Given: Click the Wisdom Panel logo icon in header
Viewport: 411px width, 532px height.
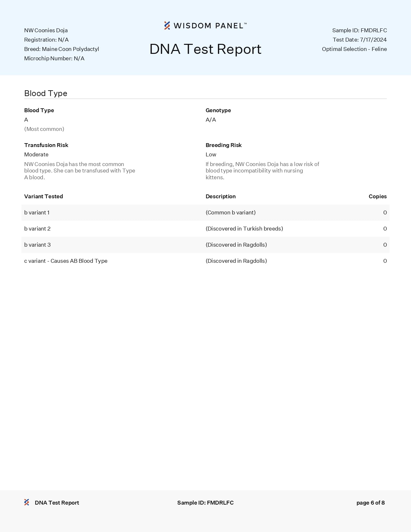Looking at the screenshot, I should (x=167, y=25).
